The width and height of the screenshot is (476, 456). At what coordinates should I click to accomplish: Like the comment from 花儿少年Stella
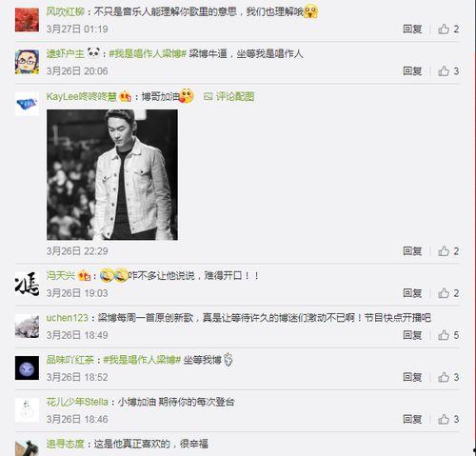pos(448,419)
